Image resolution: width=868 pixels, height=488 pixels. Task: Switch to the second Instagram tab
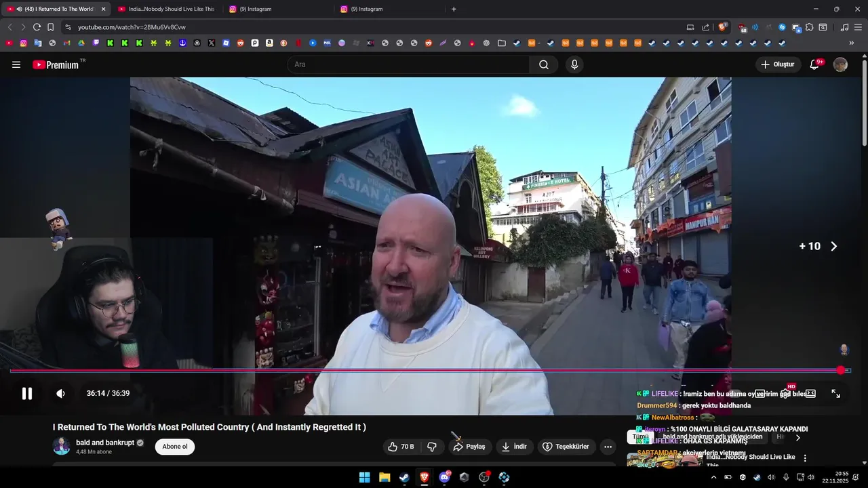pos(389,9)
